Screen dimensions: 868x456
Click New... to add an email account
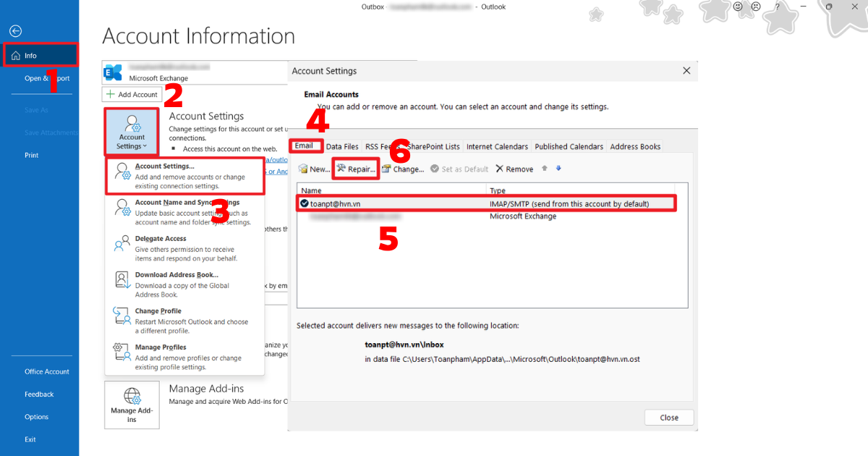click(314, 169)
